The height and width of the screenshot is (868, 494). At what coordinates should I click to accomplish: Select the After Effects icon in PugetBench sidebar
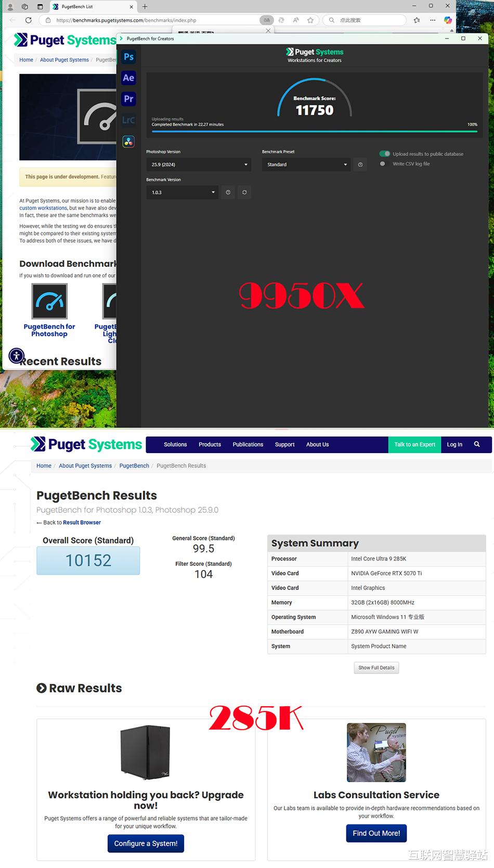(x=128, y=78)
